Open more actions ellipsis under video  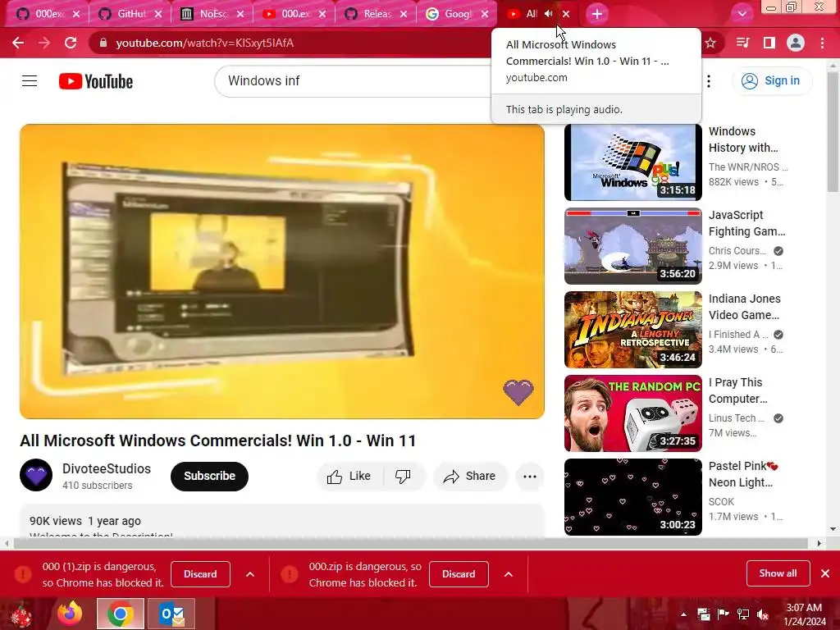[529, 476]
